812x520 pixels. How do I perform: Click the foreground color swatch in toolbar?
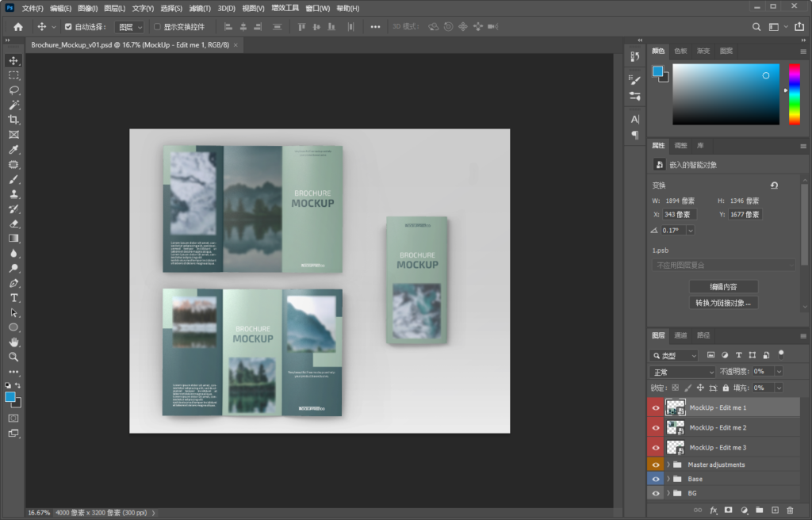10,397
